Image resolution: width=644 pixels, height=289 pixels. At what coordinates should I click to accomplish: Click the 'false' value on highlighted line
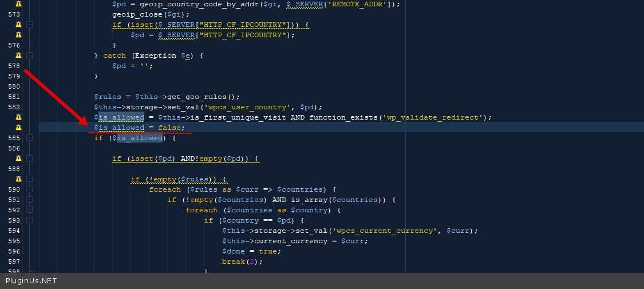coord(169,128)
